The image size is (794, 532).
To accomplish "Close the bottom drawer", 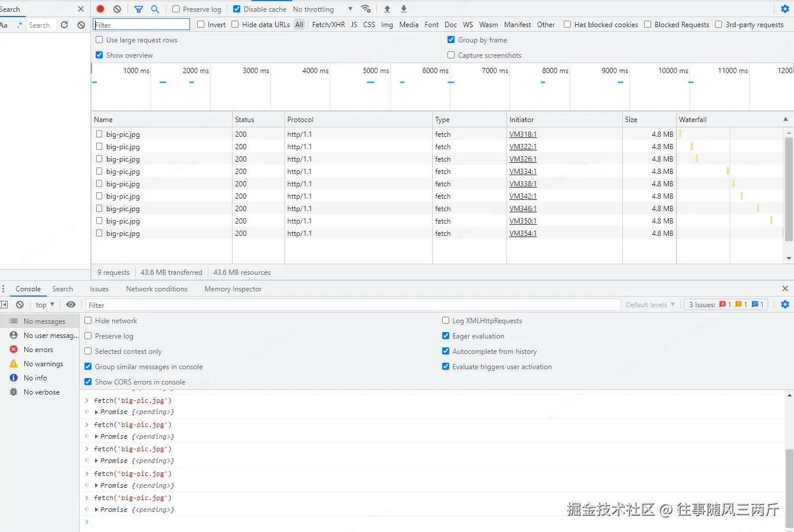I will click(x=785, y=288).
